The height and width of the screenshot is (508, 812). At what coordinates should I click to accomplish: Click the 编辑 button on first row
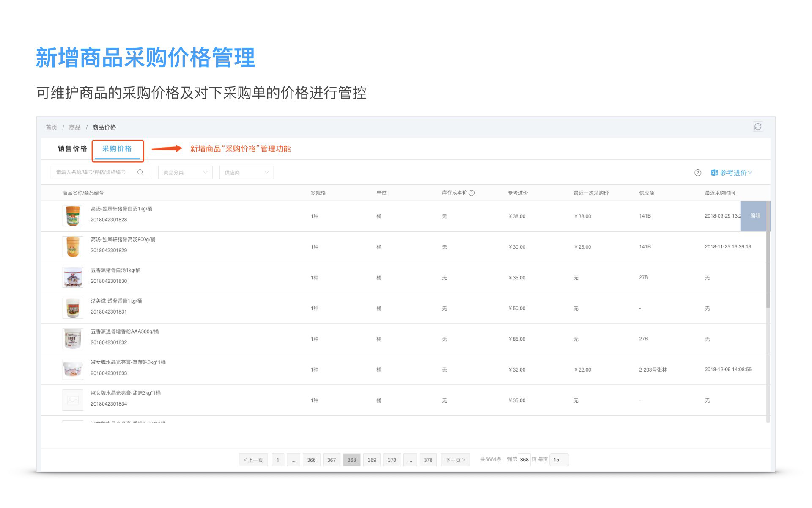pos(755,216)
